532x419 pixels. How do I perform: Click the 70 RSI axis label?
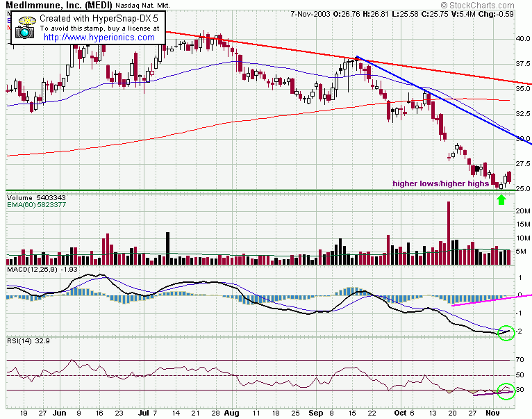519,359
